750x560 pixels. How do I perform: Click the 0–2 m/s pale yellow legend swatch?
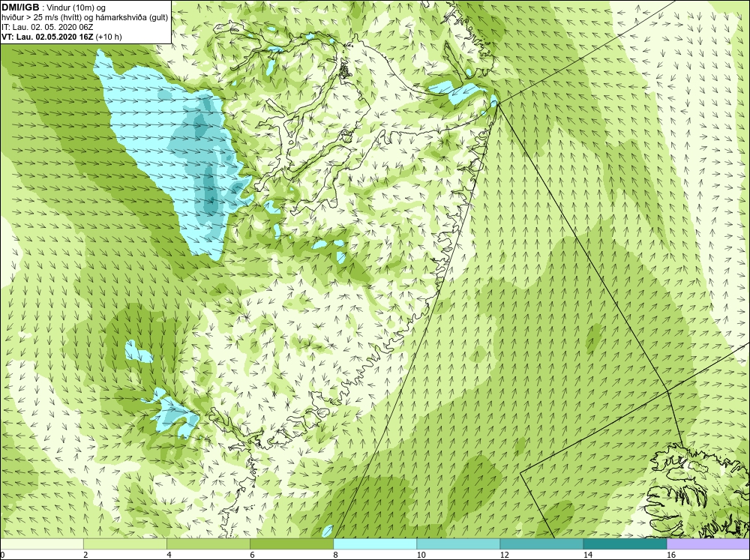pyautogui.click(x=41, y=544)
